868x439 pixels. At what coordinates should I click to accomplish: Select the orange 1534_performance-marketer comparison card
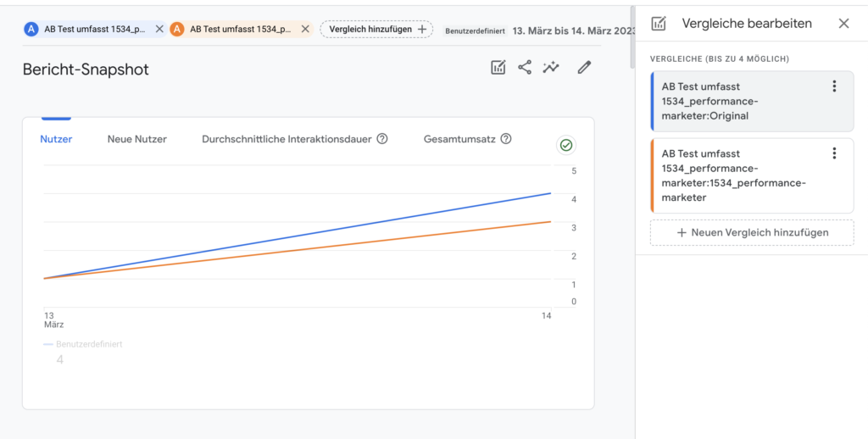(x=752, y=175)
